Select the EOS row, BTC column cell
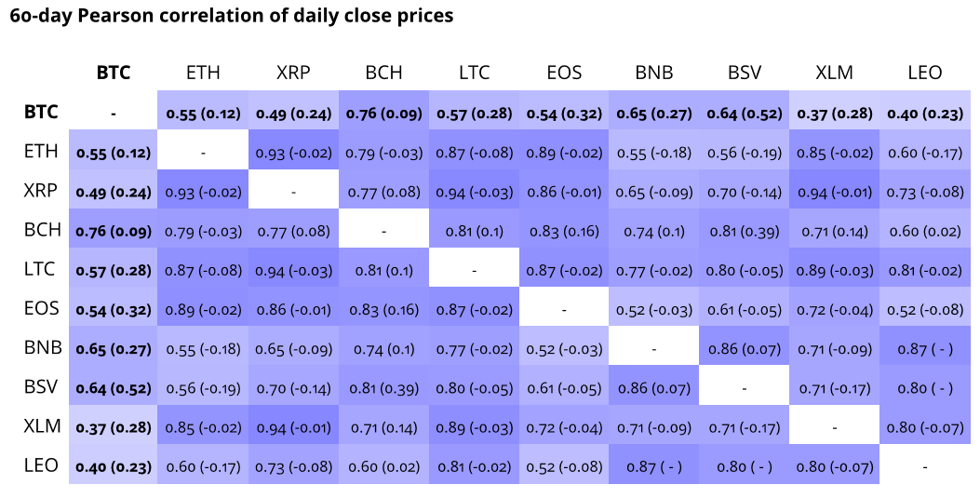 (114, 310)
